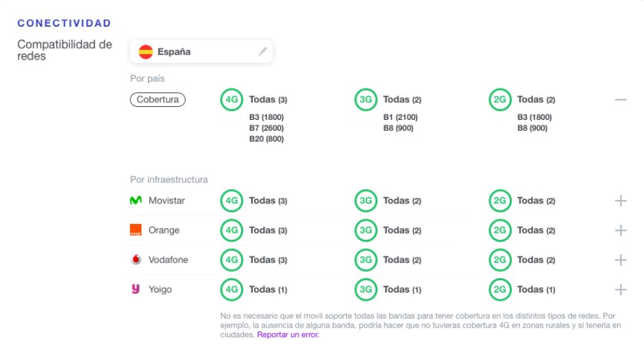This screenshot has width=644, height=359.
Task: Collapse the Cobertura row with minus icon
Action: [621, 99]
